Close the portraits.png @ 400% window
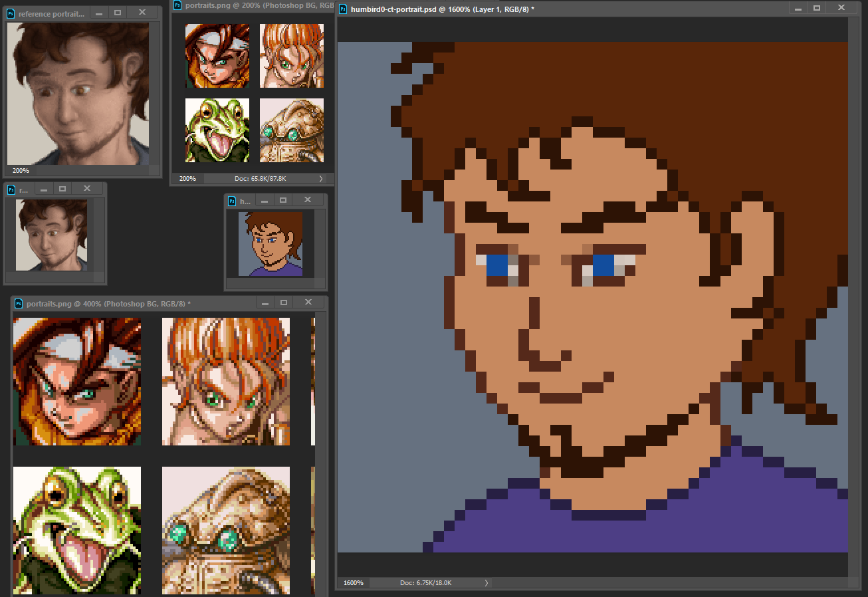This screenshot has height=597, width=868. [x=307, y=303]
